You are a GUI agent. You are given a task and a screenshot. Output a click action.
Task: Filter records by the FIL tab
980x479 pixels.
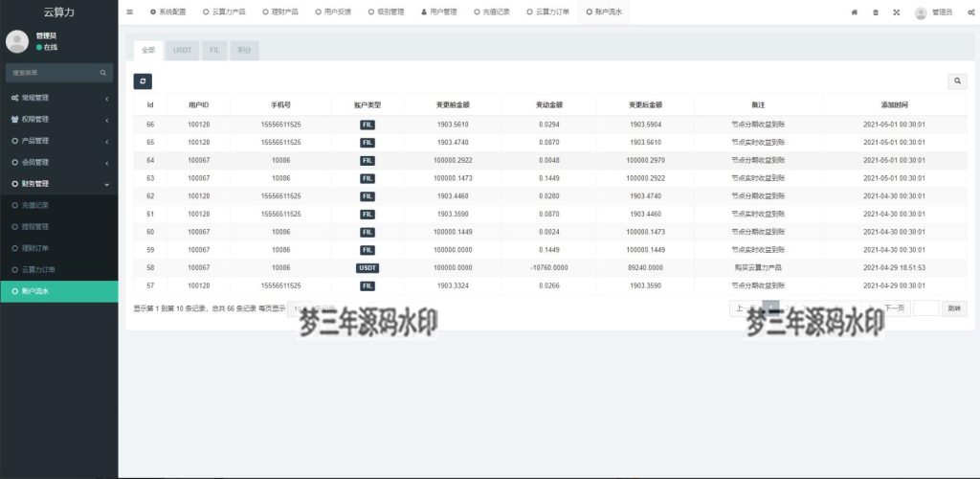tap(214, 50)
